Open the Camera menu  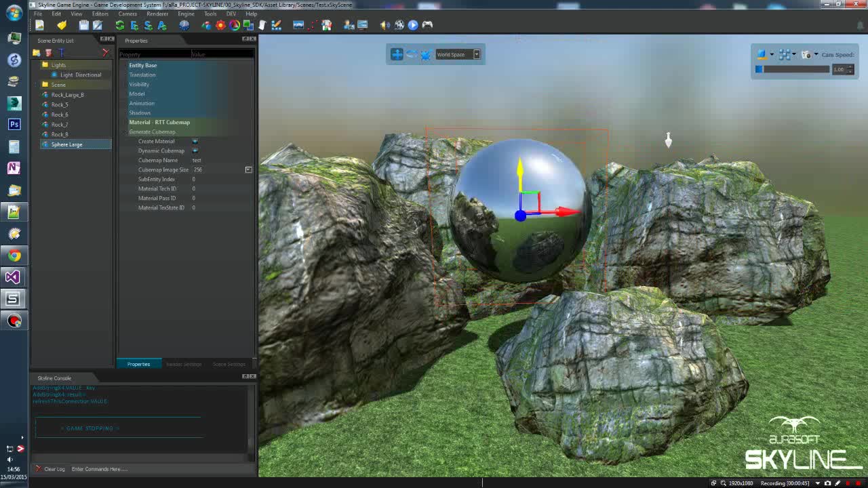pos(127,14)
